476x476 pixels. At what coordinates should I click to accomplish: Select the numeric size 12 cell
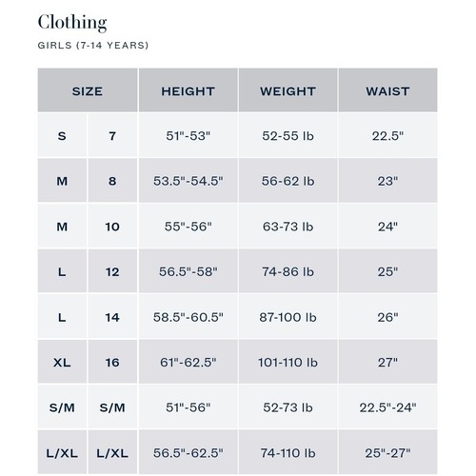[112, 271]
